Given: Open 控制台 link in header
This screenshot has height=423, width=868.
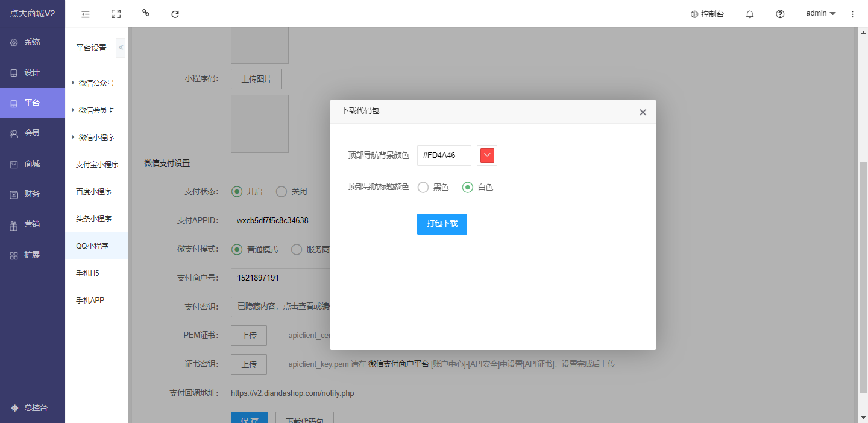Looking at the screenshot, I should coord(707,14).
